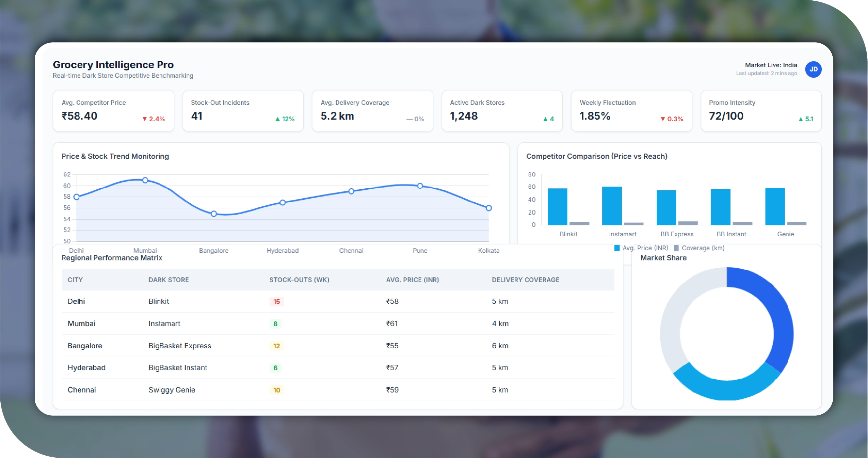Click the JD user avatar icon
Screen dimensions: 868x458
pyautogui.click(x=813, y=69)
